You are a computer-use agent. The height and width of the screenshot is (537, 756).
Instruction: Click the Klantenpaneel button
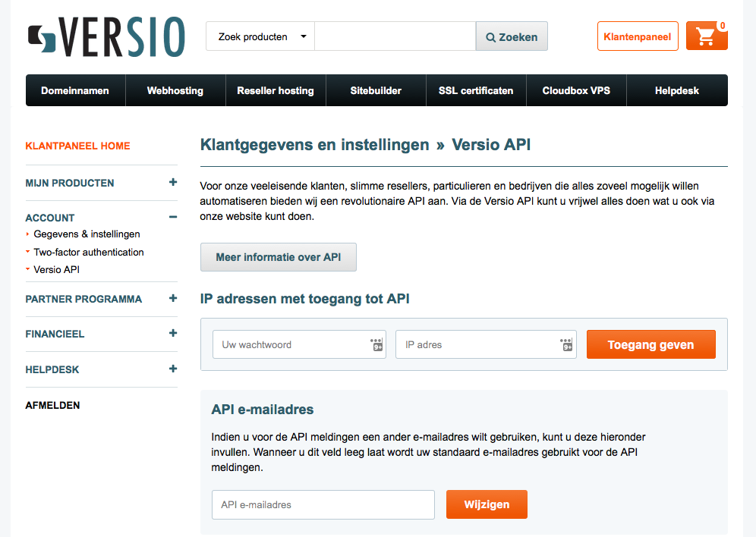[638, 36]
